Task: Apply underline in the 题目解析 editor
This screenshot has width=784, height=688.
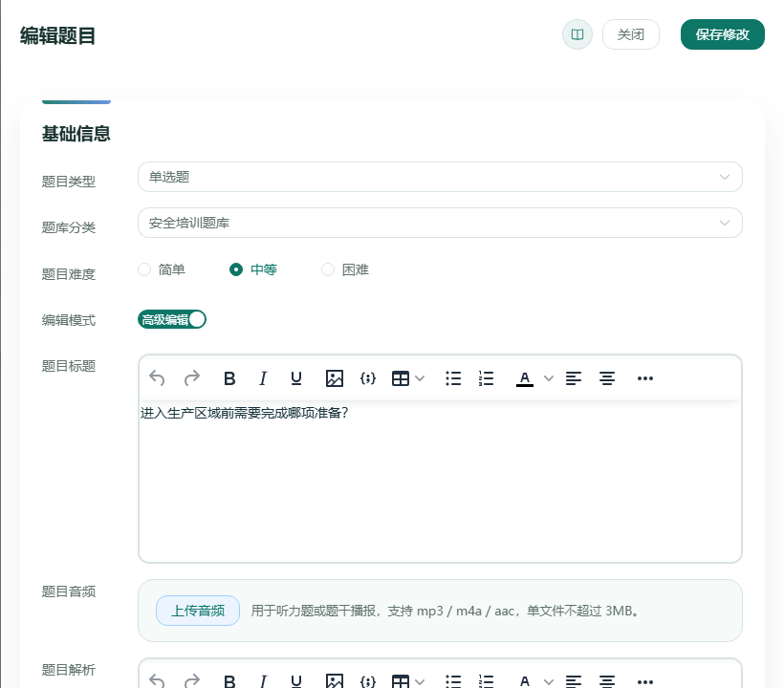Action: [x=296, y=681]
